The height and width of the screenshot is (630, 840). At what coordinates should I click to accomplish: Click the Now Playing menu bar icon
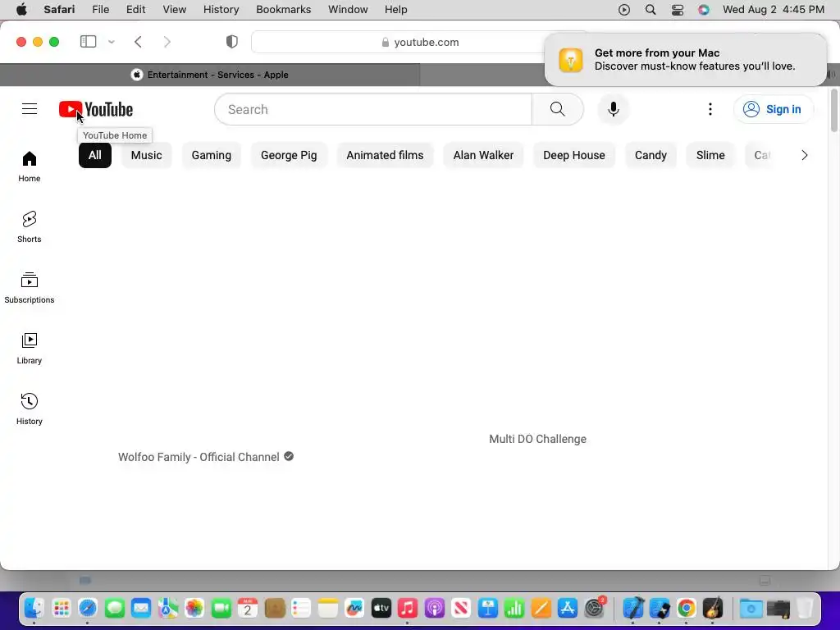624,10
